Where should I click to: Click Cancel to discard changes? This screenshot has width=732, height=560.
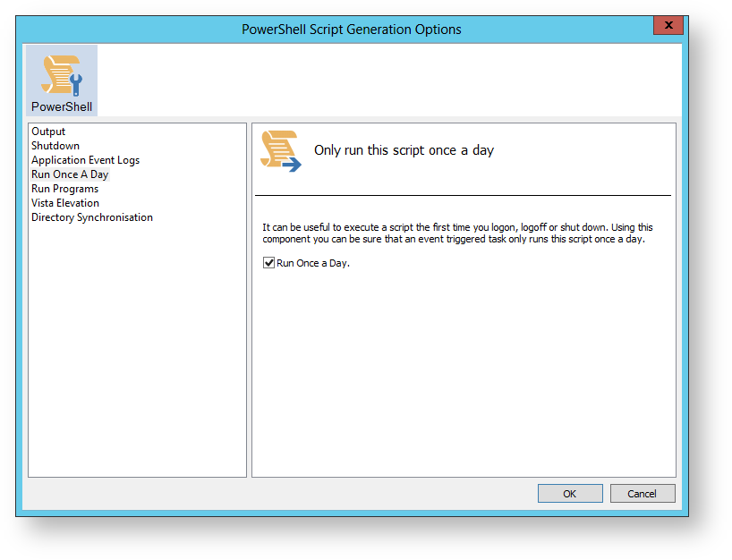(x=643, y=493)
